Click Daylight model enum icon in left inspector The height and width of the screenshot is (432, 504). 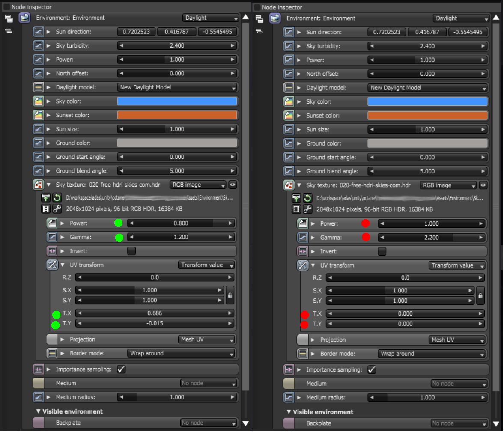tap(38, 87)
